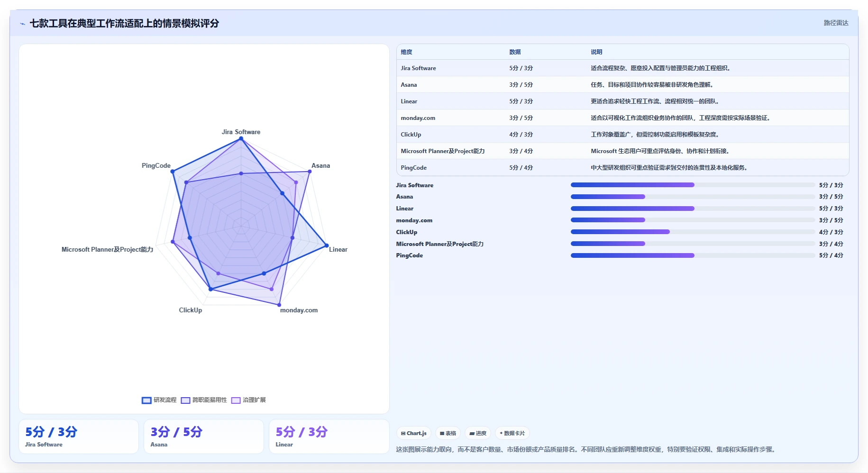The width and height of the screenshot is (868, 473).
Task: Click the ClickUp radar axis label
Action: (x=190, y=310)
